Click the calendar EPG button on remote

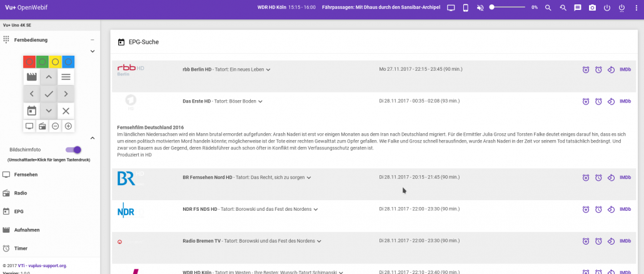click(x=32, y=111)
